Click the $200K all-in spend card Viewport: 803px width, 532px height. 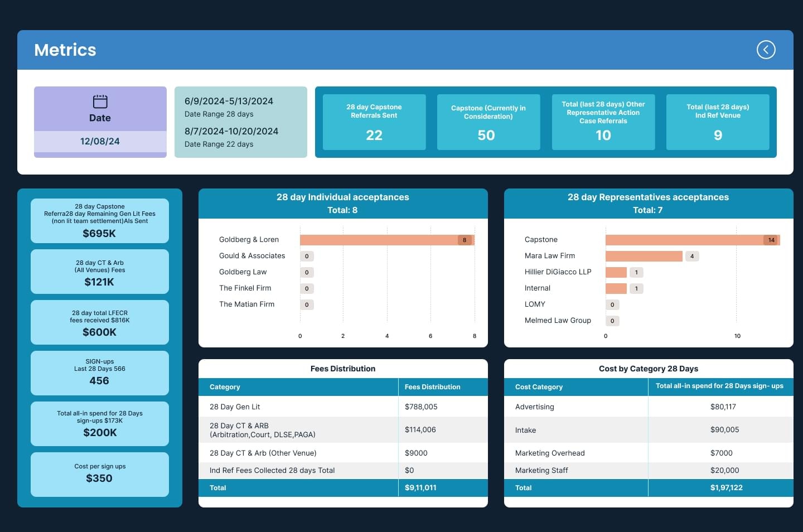[100, 424]
